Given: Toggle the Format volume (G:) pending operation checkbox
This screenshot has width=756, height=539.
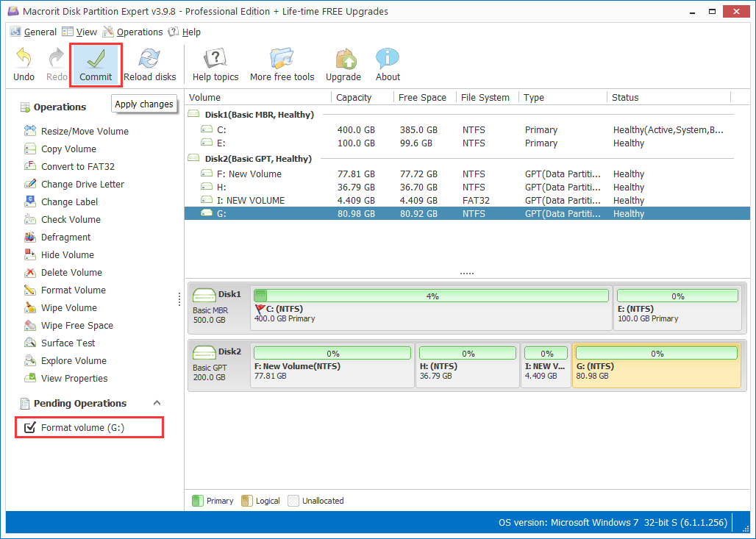Looking at the screenshot, I should point(29,426).
